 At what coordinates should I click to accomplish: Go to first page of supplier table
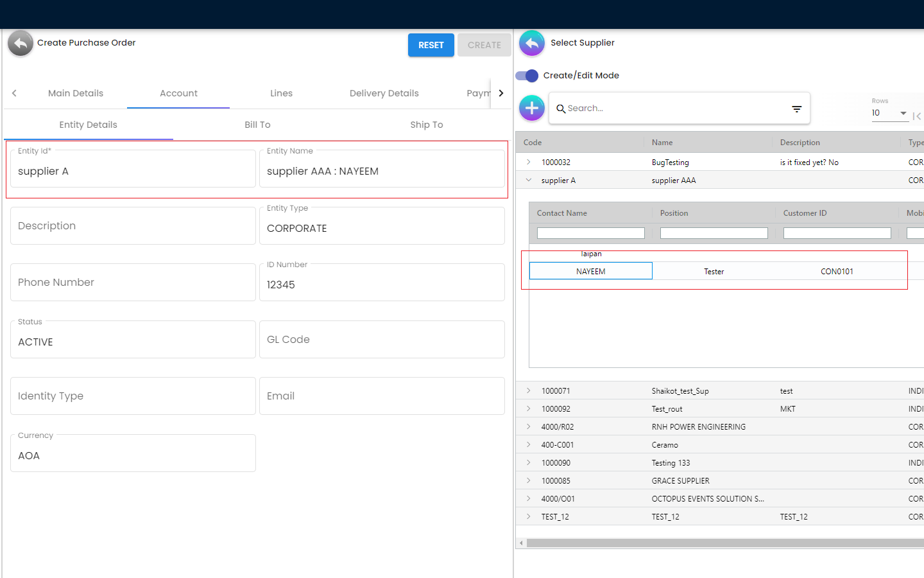[916, 116]
